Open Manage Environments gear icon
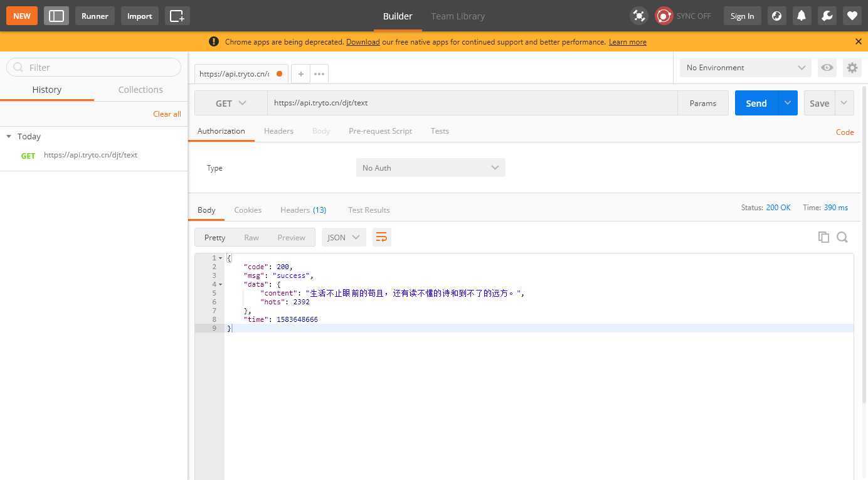This screenshot has width=868, height=480. (x=852, y=67)
